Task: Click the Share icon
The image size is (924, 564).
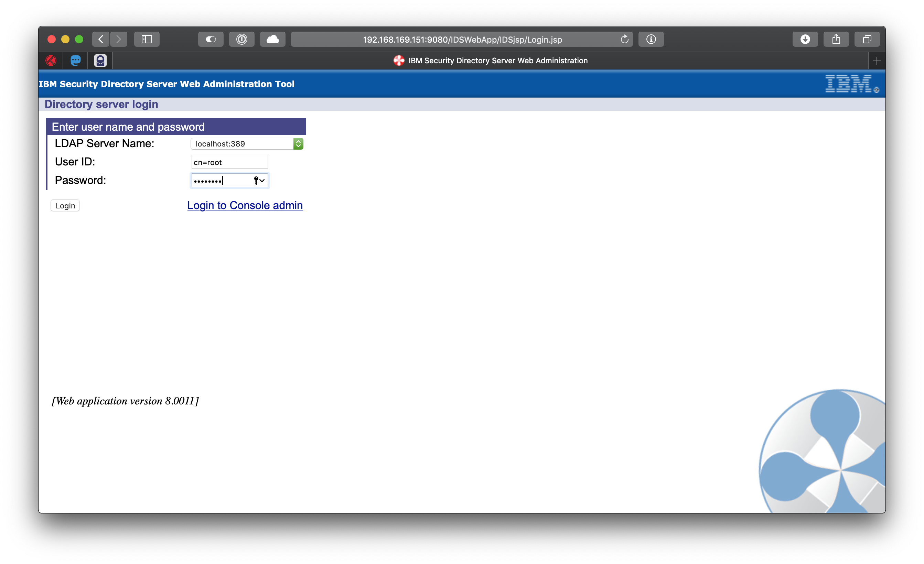Action: point(836,39)
